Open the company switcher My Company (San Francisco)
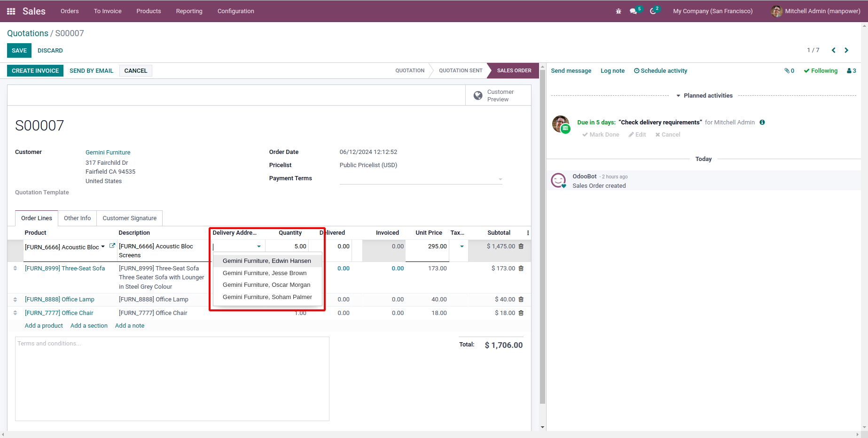Viewport: 868px width, 438px height. point(712,11)
